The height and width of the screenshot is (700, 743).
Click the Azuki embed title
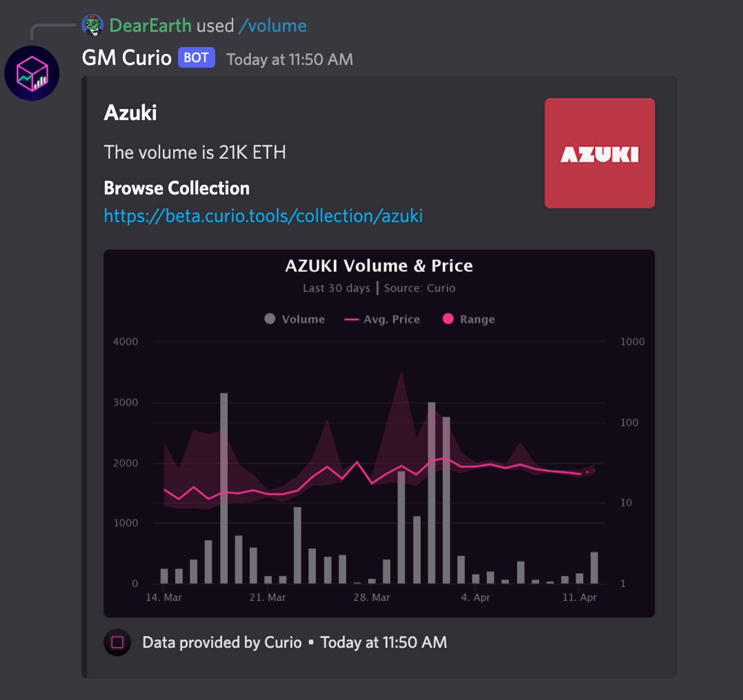pyautogui.click(x=130, y=113)
